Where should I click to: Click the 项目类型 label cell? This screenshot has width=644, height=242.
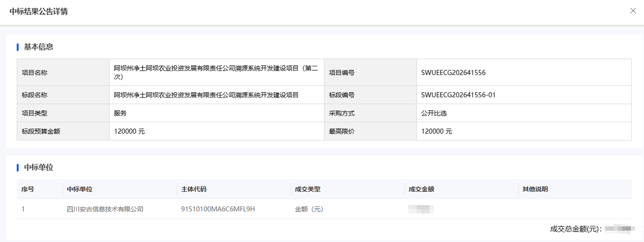coord(63,113)
